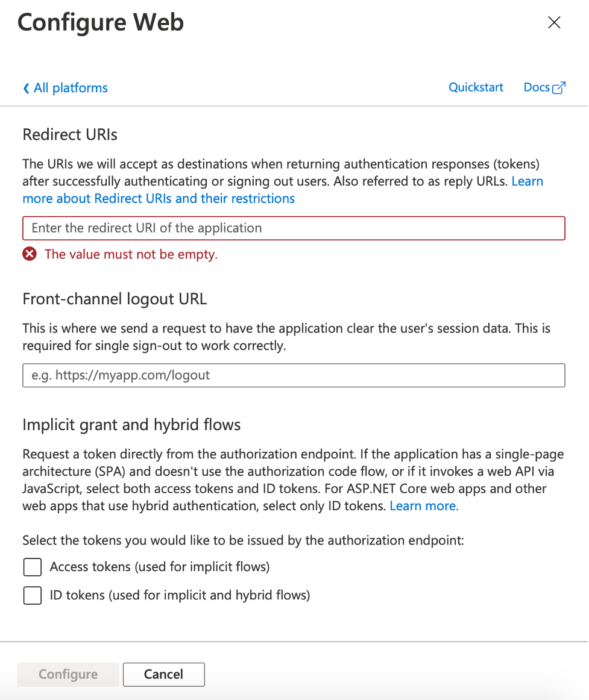The height and width of the screenshot is (700, 589).
Task: Open Learn more link in implicit grant section
Action: pos(424,506)
